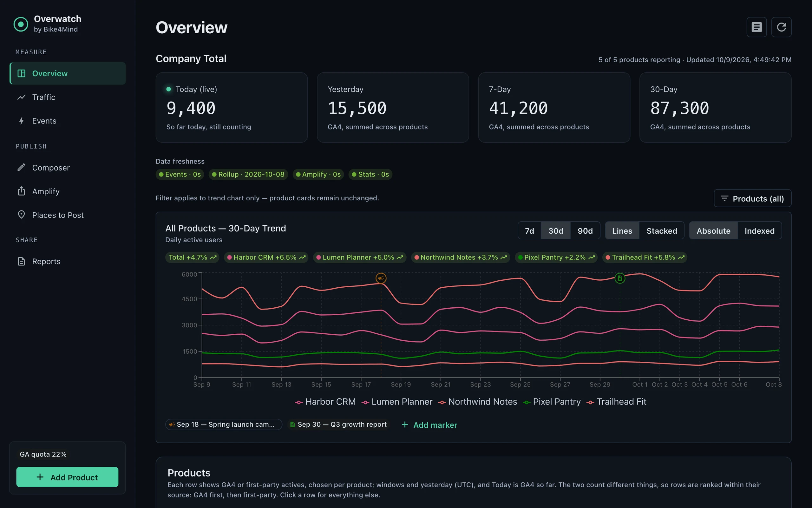812x508 pixels.
Task: Click the Amplify share icon
Action: coord(22,191)
